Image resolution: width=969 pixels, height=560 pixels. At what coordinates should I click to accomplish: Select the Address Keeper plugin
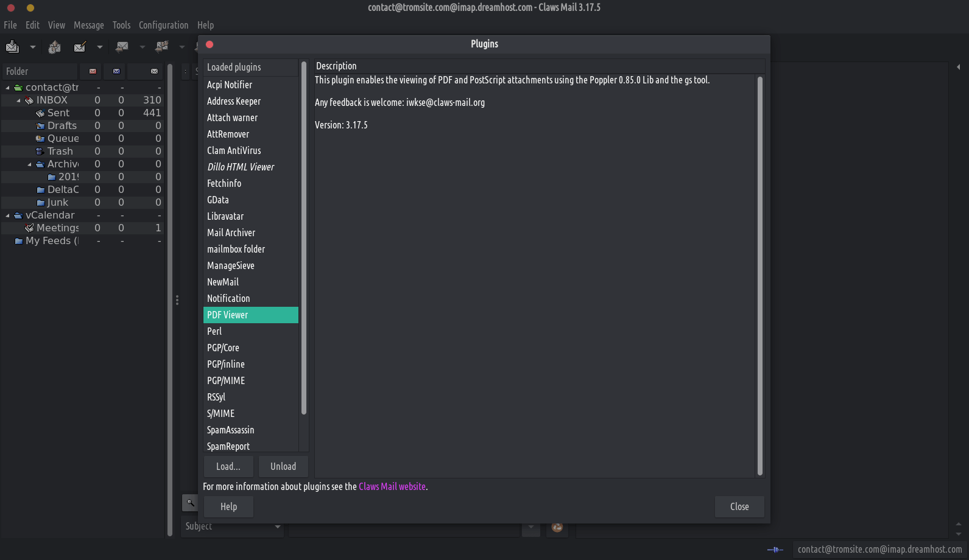pos(251,101)
